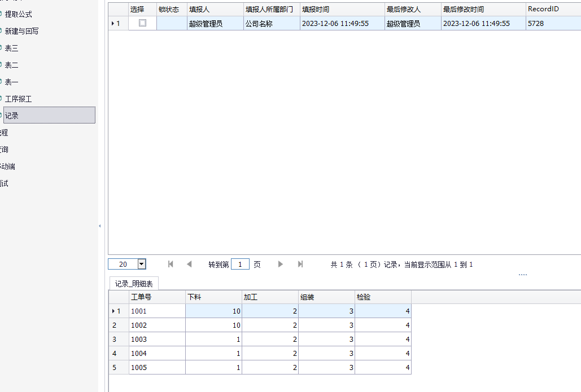581x392 pixels.
Task: Select the 1003 work order cell
Action: point(139,339)
